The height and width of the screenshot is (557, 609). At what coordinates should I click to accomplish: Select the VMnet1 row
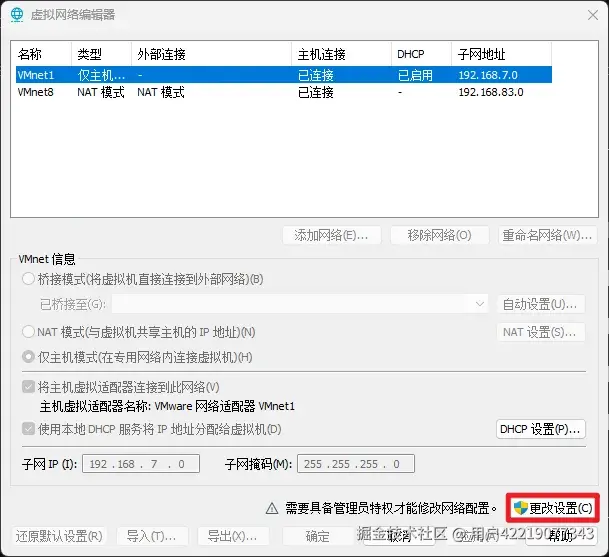coord(284,75)
